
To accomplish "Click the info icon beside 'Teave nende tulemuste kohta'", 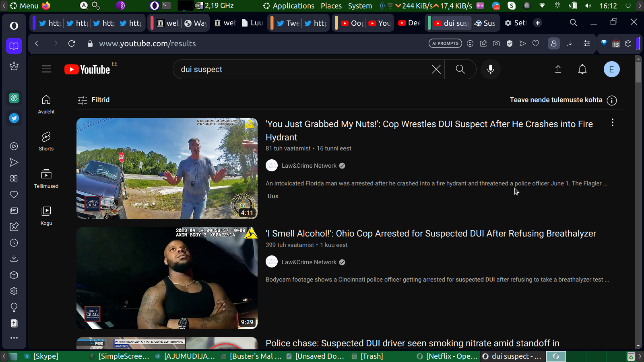I will pyautogui.click(x=612, y=100).
